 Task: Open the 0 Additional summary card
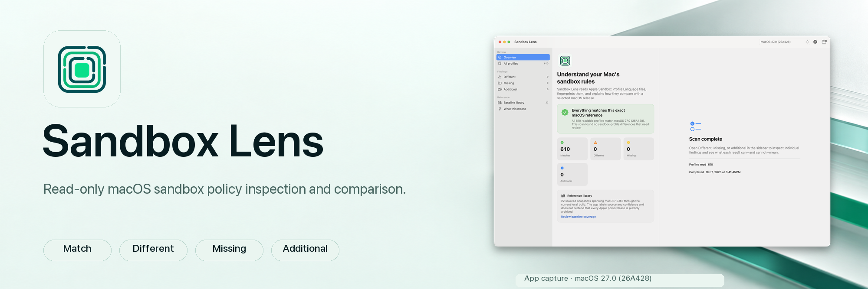[x=572, y=174]
